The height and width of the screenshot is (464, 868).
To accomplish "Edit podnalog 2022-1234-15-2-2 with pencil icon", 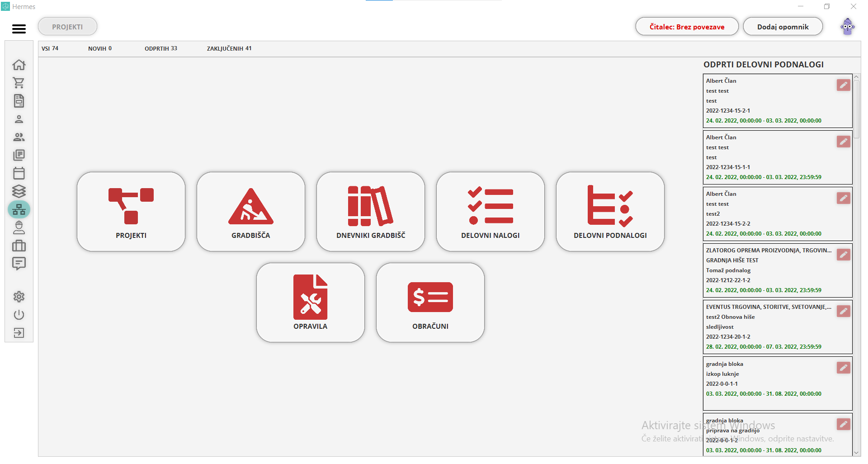I will pyautogui.click(x=843, y=198).
